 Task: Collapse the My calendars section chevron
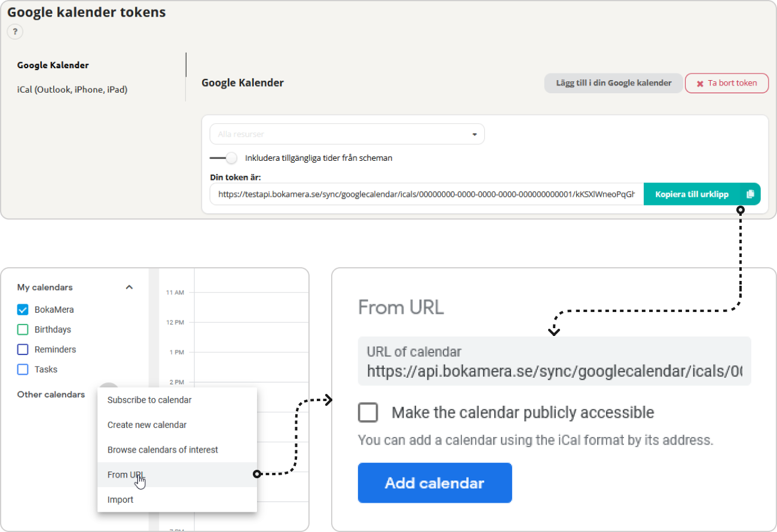[129, 288]
